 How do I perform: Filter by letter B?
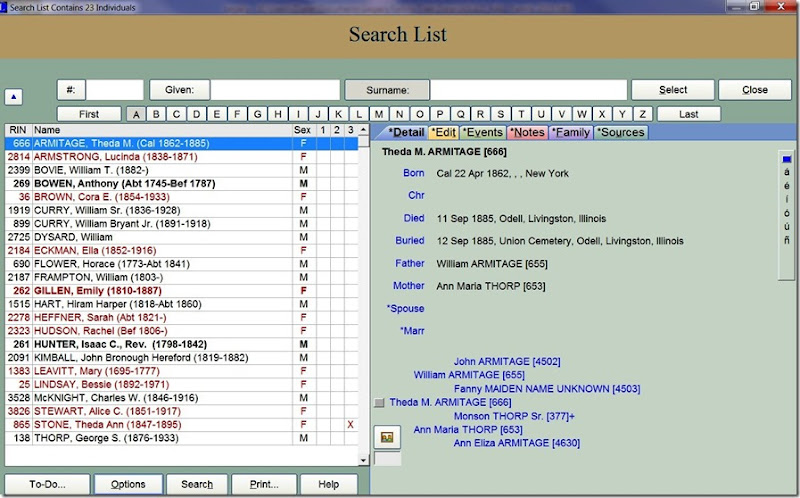pyautogui.click(x=156, y=114)
